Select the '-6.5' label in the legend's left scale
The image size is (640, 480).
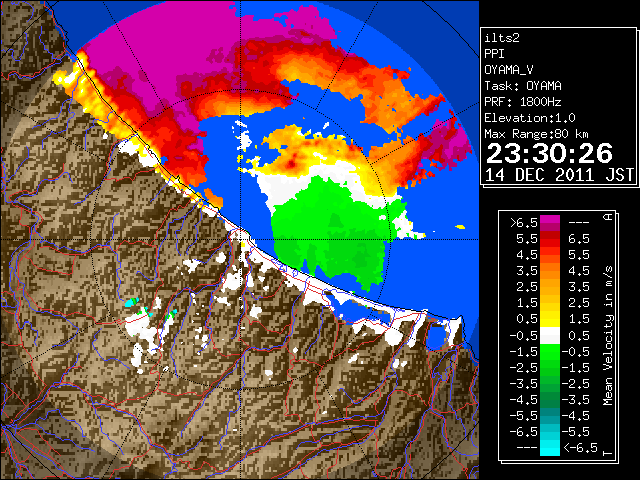[523, 431]
